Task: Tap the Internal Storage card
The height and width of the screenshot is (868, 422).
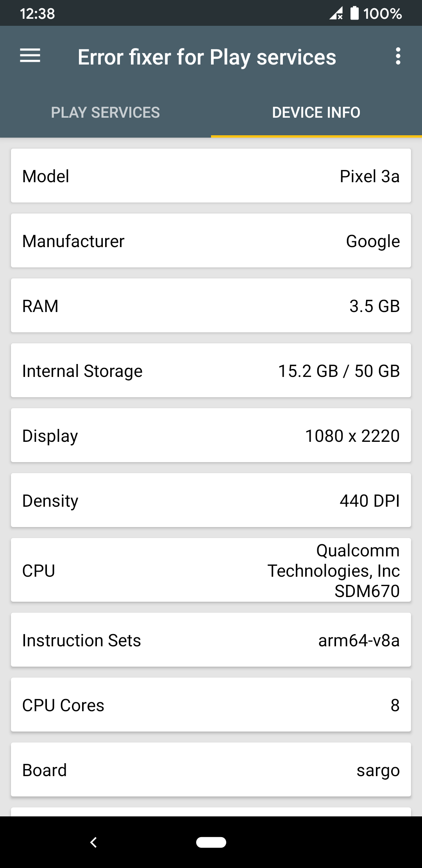Action: click(211, 370)
